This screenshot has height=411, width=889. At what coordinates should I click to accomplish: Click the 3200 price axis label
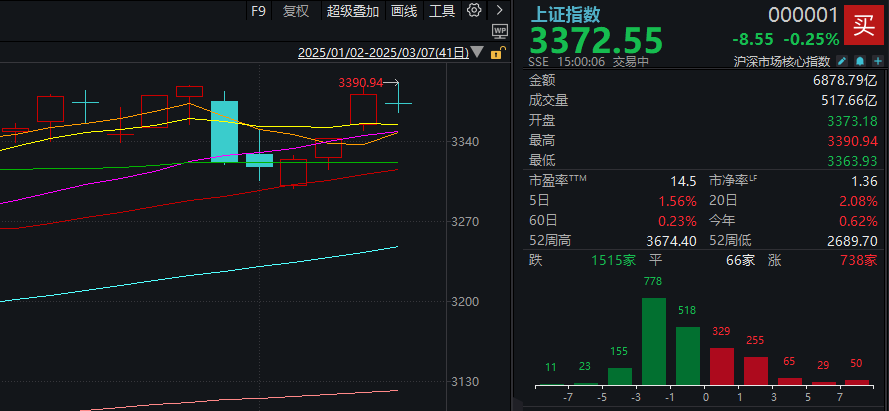click(465, 302)
